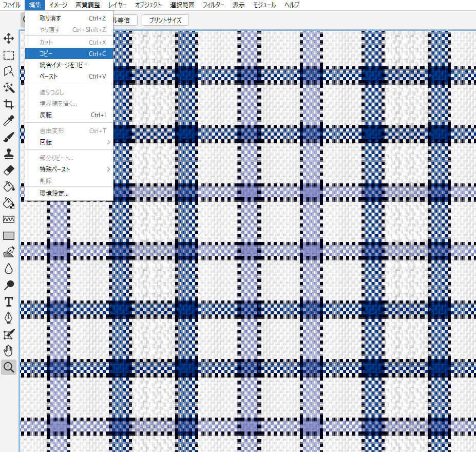Click the プリントサイズ button
Viewport: 476px width, 452px height.
point(165,21)
